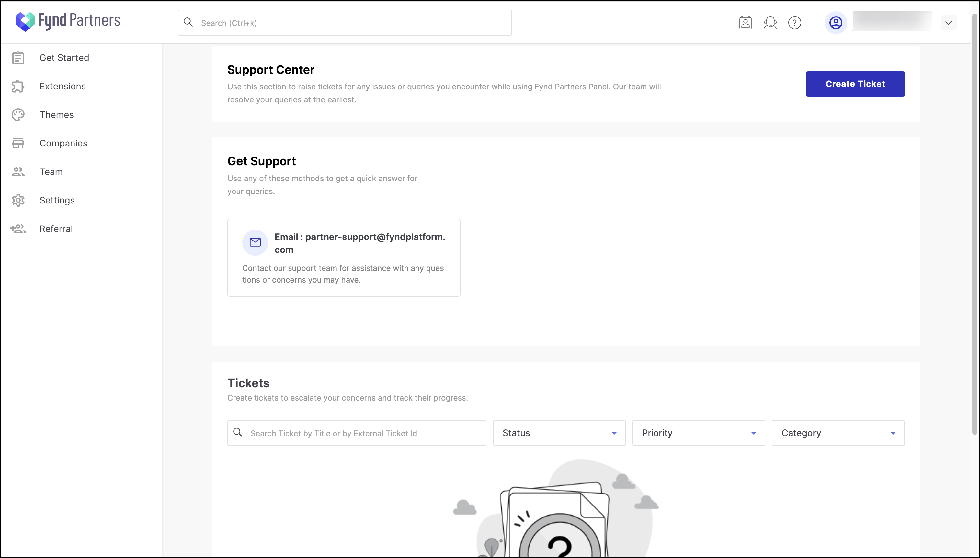Expand the account menu chevron
980x558 pixels.
948,23
